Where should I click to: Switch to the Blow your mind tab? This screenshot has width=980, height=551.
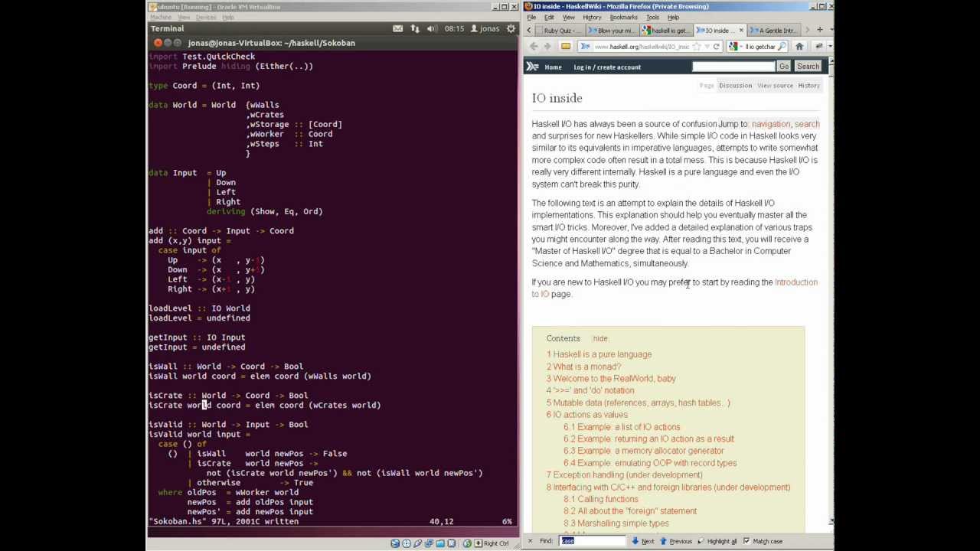611,31
